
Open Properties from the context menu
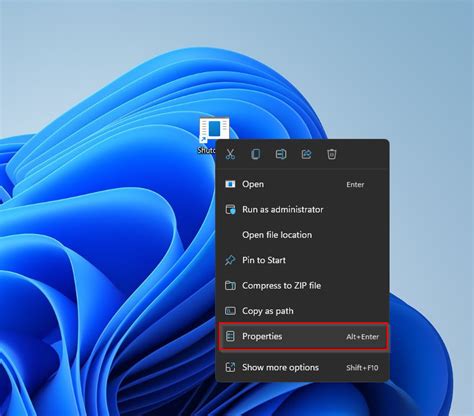(303, 336)
